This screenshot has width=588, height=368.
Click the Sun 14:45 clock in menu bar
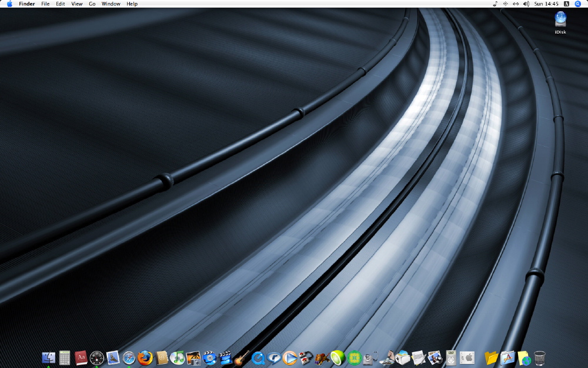pos(545,4)
